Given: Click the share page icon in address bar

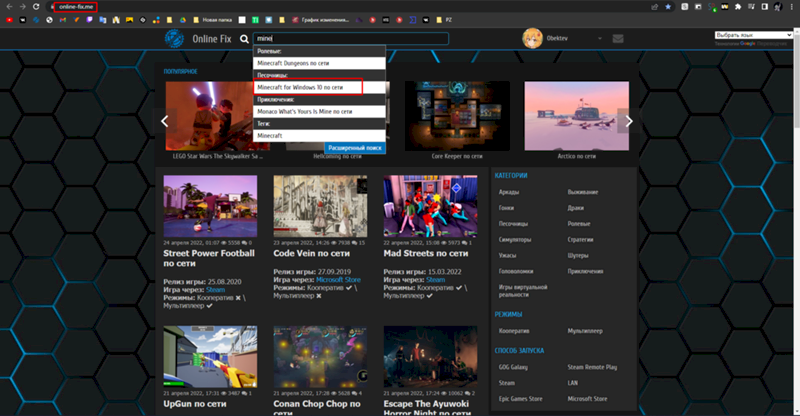Looking at the screenshot, I should tap(655, 7).
